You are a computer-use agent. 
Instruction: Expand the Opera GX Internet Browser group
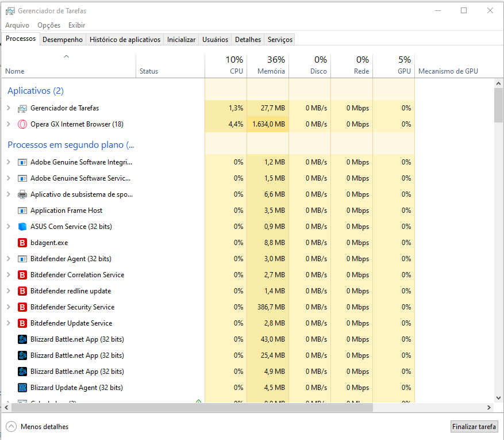[x=9, y=124]
